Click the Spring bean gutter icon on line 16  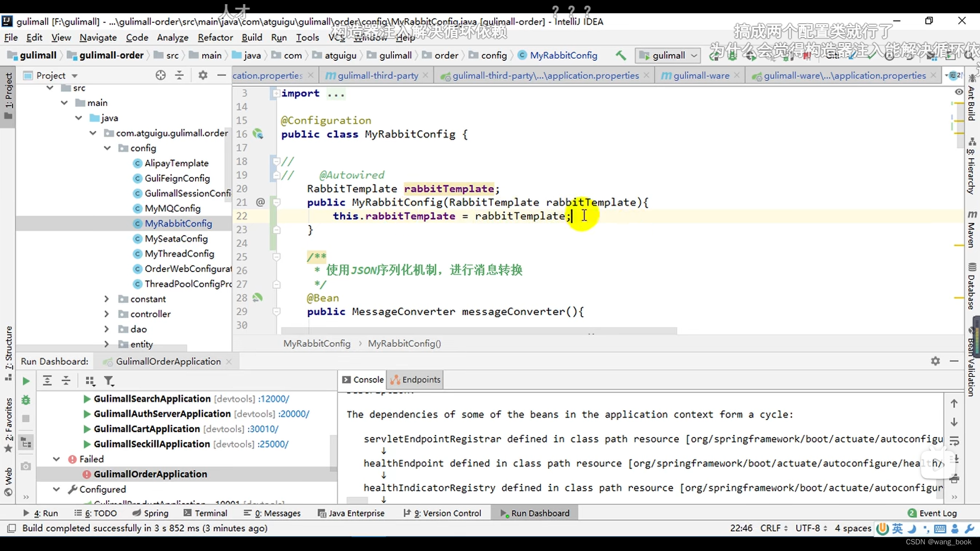(x=258, y=134)
